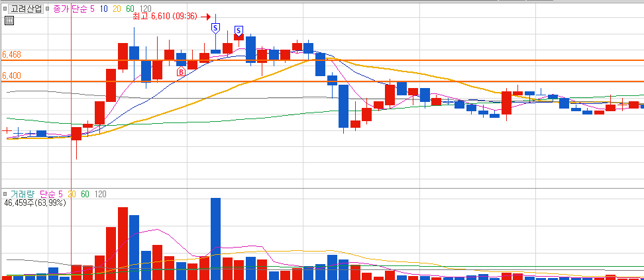The height and width of the screenshot is (280, 644).
Task: Click the red arrow beside 최고 6,610 label
Action: [x=206, y=17]
